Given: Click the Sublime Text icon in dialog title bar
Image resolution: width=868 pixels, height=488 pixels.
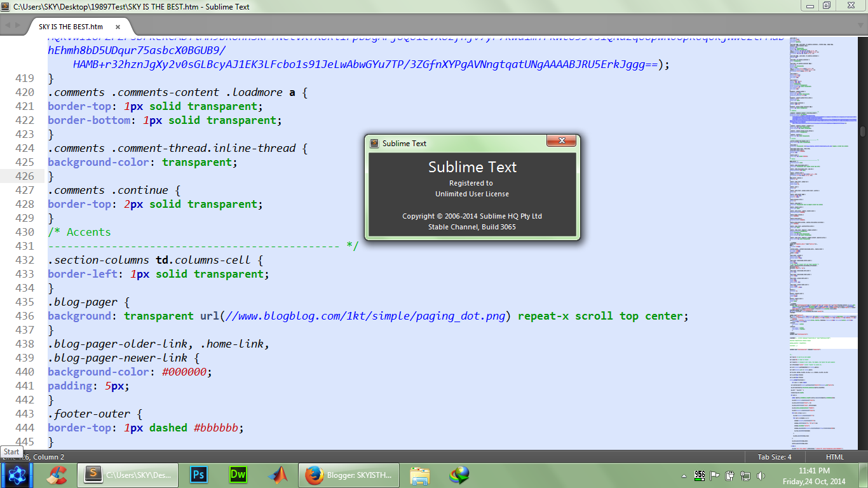Looking at the screenshot, I should coord(374,144).
